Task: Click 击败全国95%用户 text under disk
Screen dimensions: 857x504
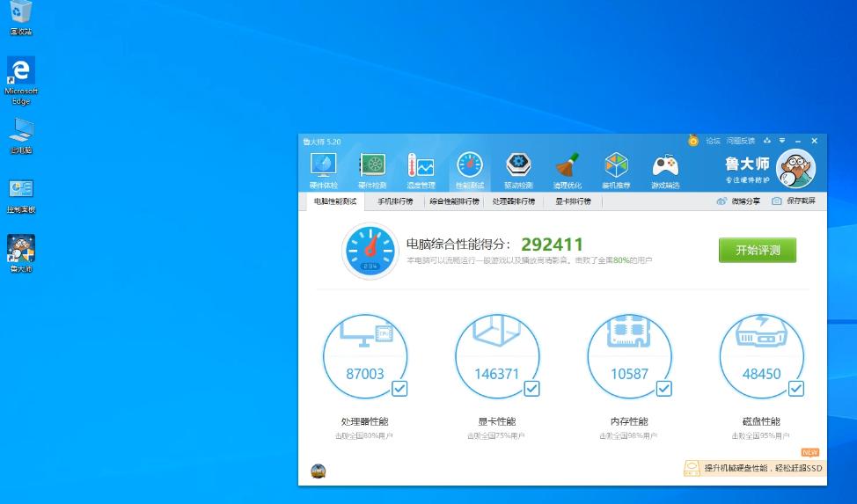Action: (760, 435)
